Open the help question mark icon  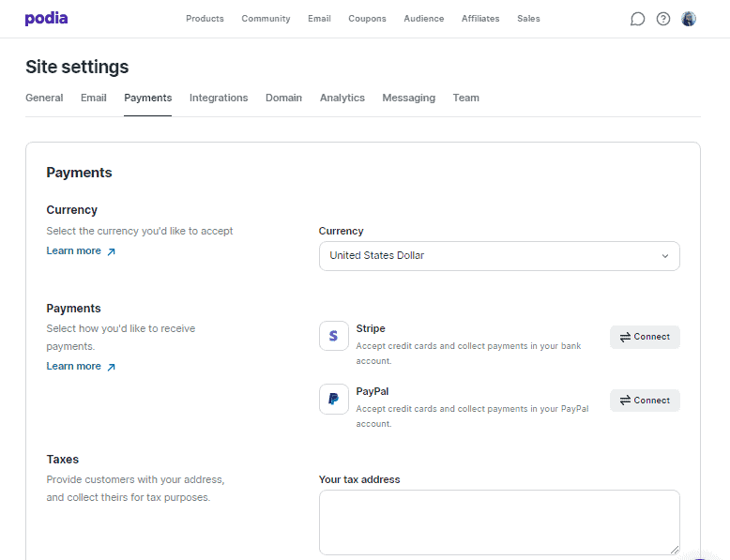(x=663, y=19)
